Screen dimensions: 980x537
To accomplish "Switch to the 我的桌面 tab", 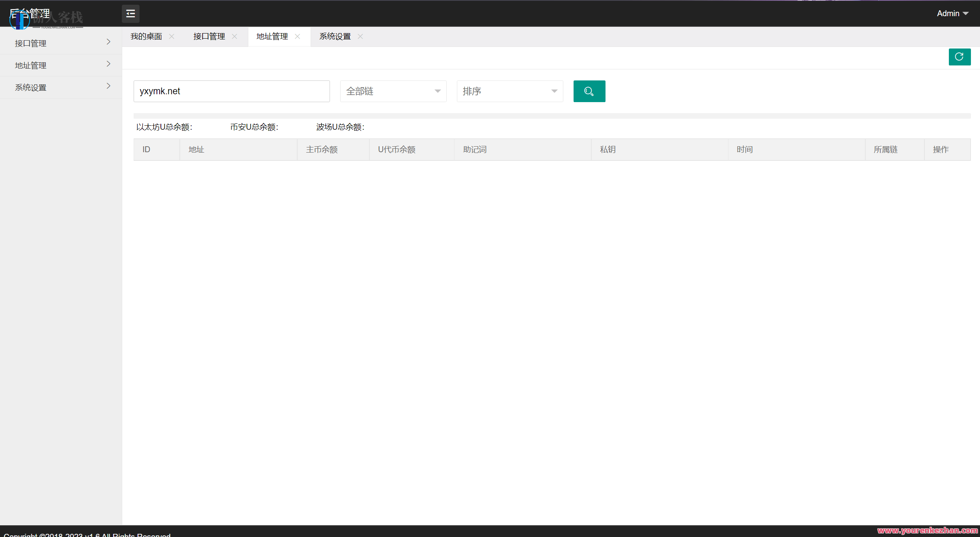I will pyautogui.click(x=146, y=36).
